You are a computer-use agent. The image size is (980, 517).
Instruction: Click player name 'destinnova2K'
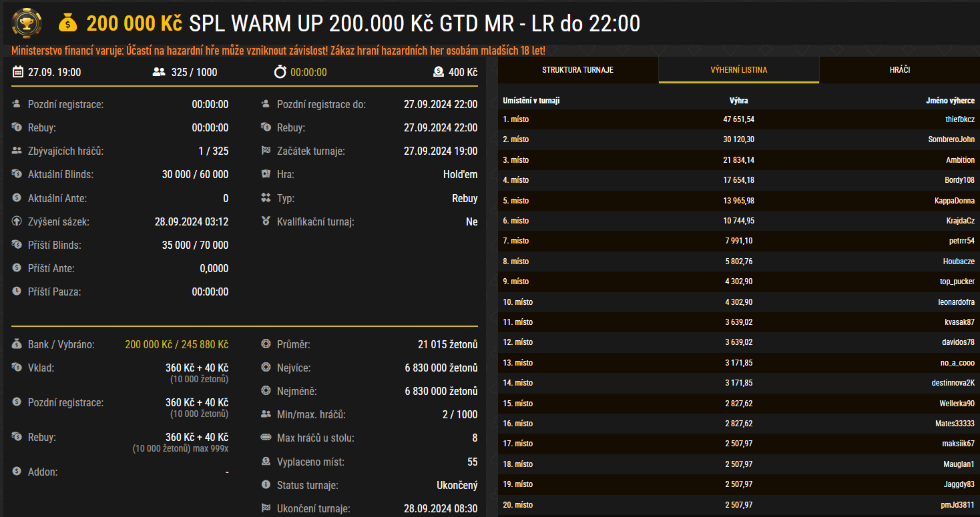pyautogui.click(x=953, y=383)
